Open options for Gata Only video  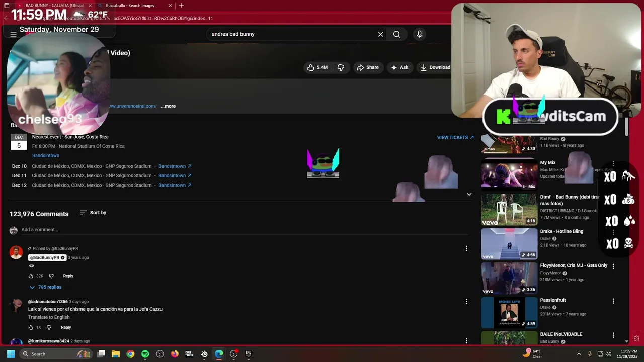[x=613, y=266]
